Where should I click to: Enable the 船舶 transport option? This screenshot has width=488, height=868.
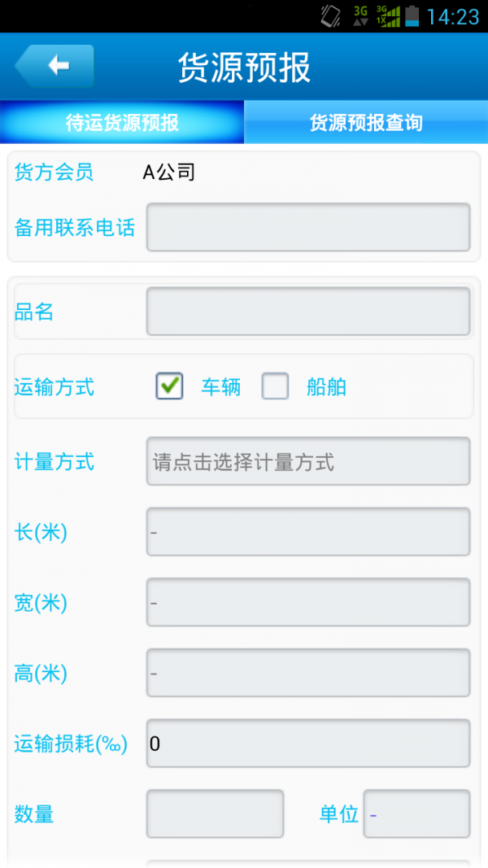pos(275,386)
